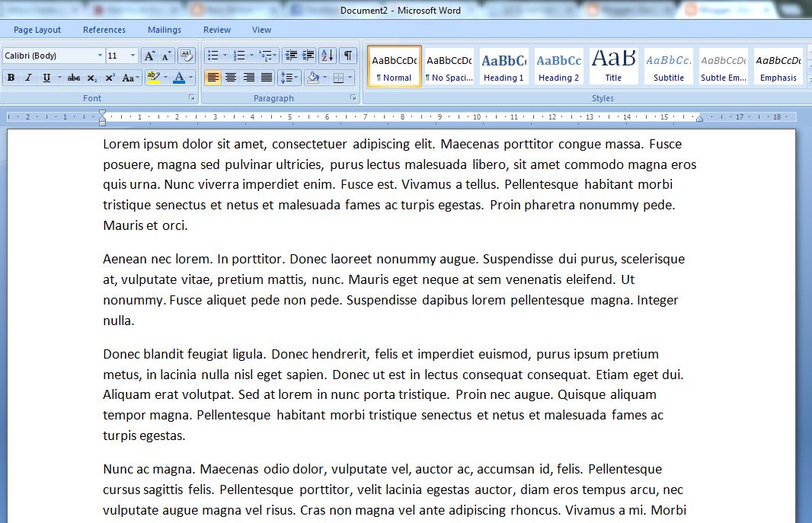Center the selected paragraph

coord(230,77)
